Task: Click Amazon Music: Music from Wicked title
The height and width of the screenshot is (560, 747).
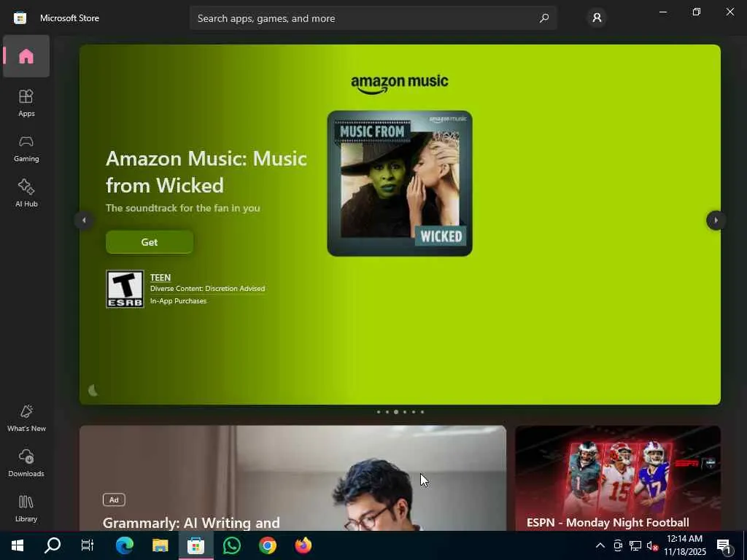Action: pos(206,172)
